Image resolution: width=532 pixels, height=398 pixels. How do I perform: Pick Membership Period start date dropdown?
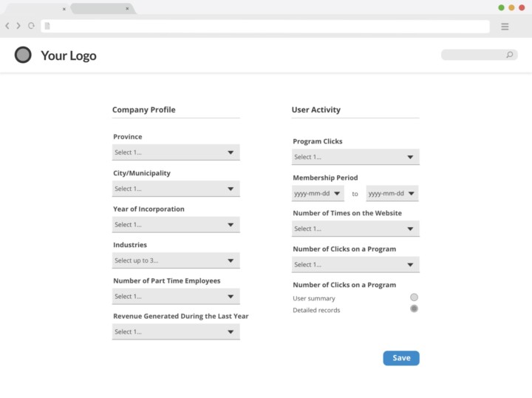pos(318,193)
